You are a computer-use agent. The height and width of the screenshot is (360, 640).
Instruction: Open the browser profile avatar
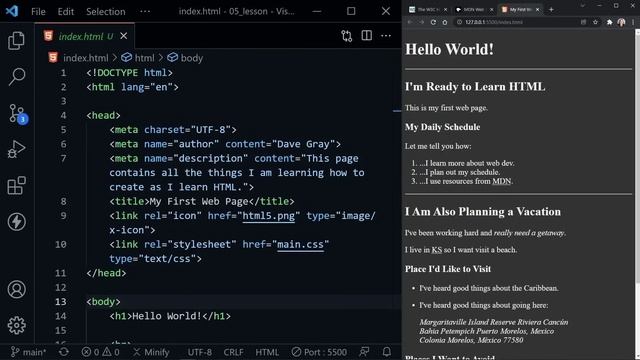tap(621, 22)
